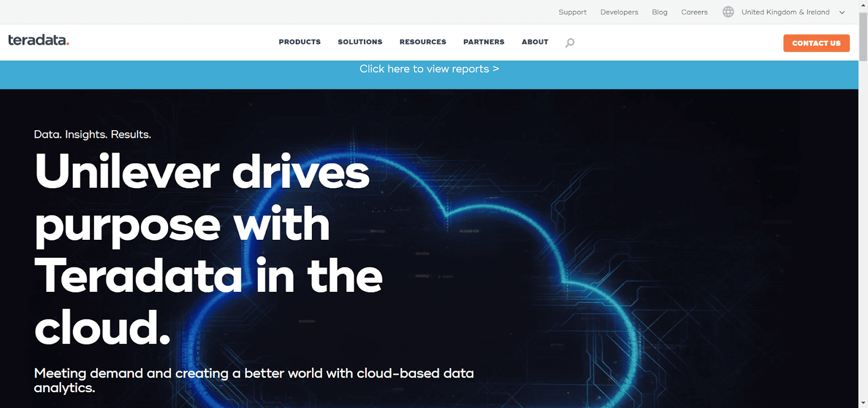868x408 pixels.
Task: Open the Blog link
Action: pos(660,12)
